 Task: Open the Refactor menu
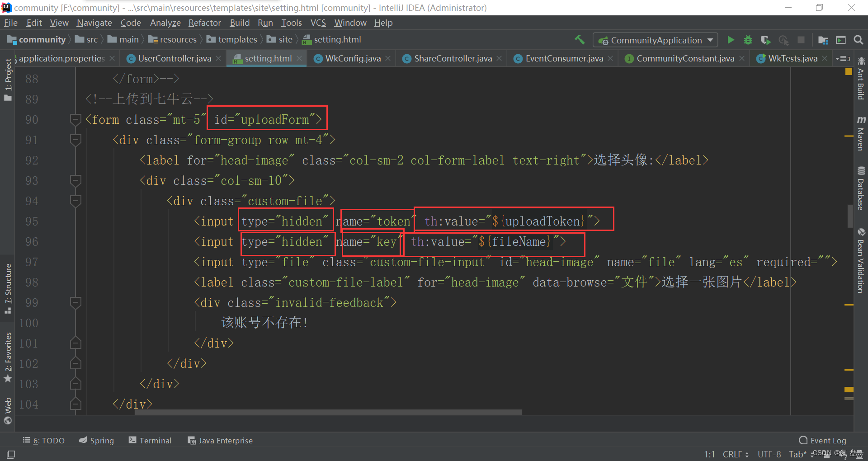(x=204, y=23)
